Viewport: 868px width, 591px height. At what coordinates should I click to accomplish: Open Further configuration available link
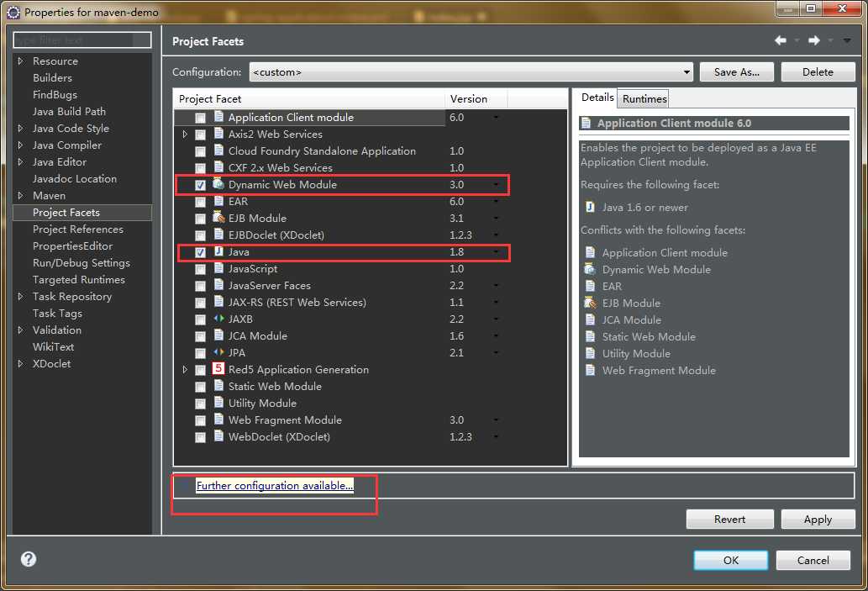[275, 485]
